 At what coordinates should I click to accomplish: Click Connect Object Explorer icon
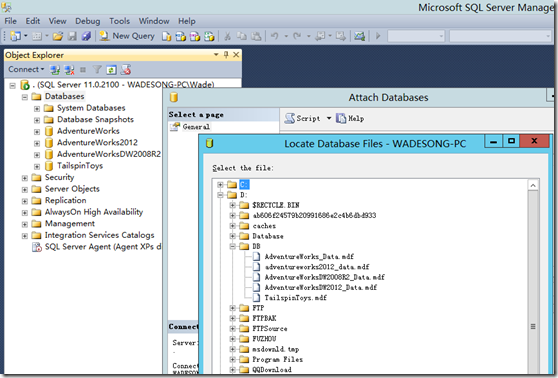54,70
